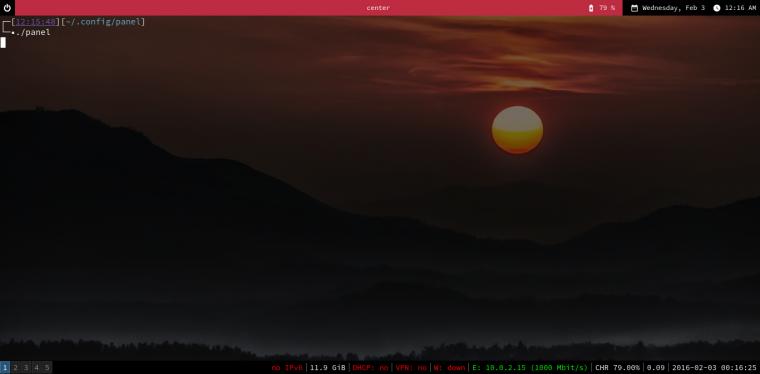This screenshot has width=760, height=374.
Task: Click the clock icon beside 12:16 AM
Action: click(717, 8)
